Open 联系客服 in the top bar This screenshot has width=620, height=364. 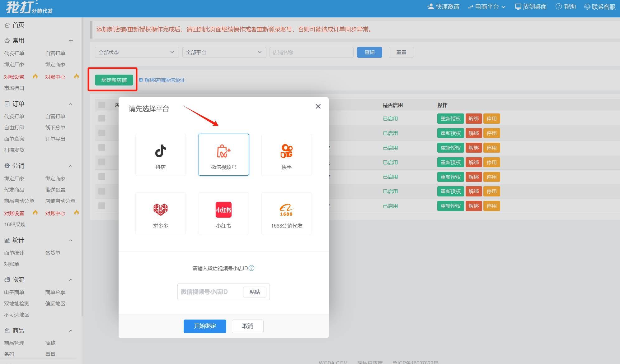pyautogui.click(x=600, y=7)
